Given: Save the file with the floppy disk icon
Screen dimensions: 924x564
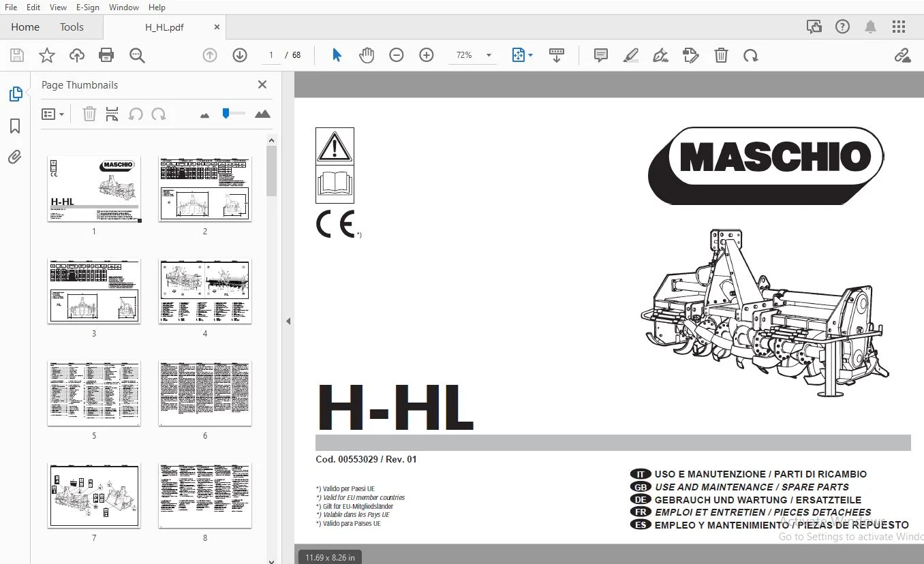Looking at the screenshot, I should pos(17,56).
